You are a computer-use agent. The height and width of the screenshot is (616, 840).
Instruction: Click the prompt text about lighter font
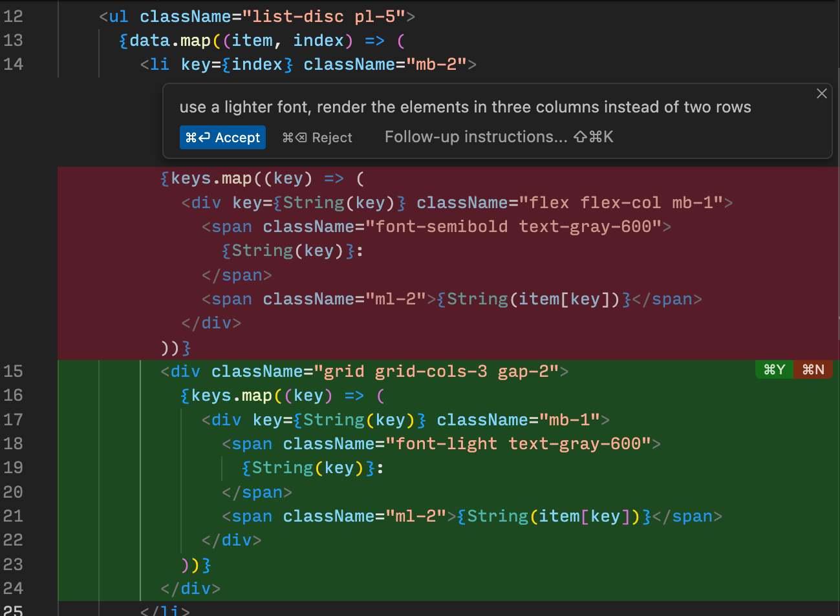pyautogui.click(x=464, y=107)
